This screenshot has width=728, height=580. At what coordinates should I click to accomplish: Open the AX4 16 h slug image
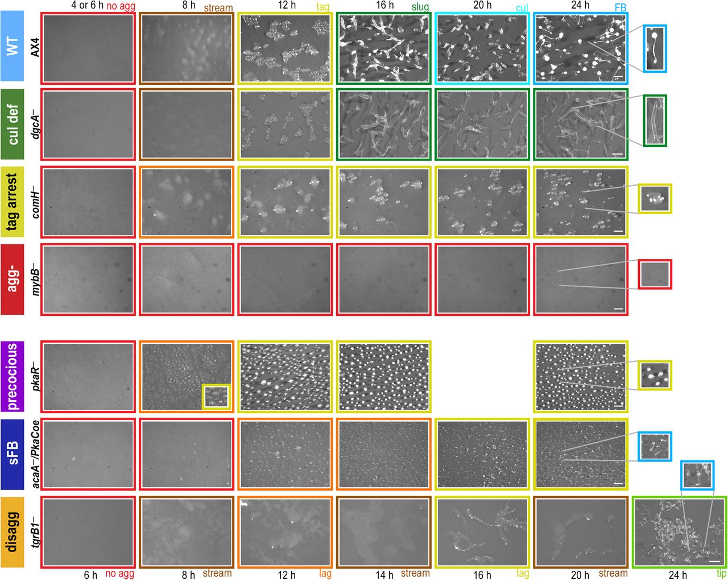click(384, 48)
